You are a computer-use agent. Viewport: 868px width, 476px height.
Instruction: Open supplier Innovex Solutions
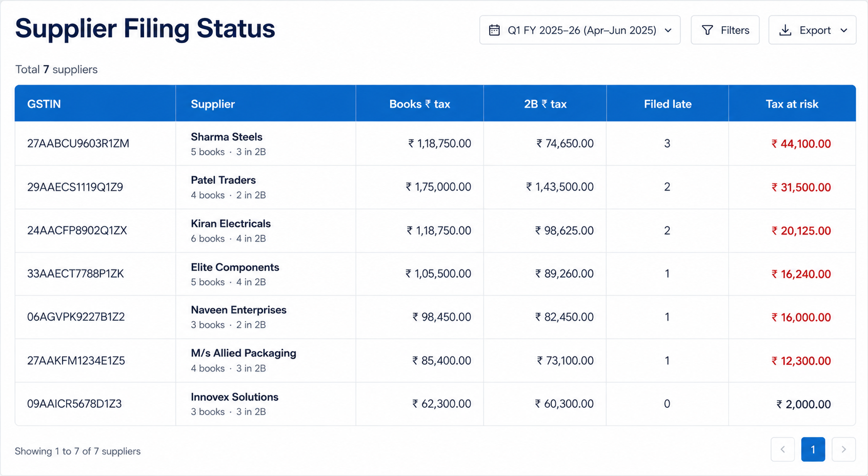pyautogui.click(x=234, y=397)
